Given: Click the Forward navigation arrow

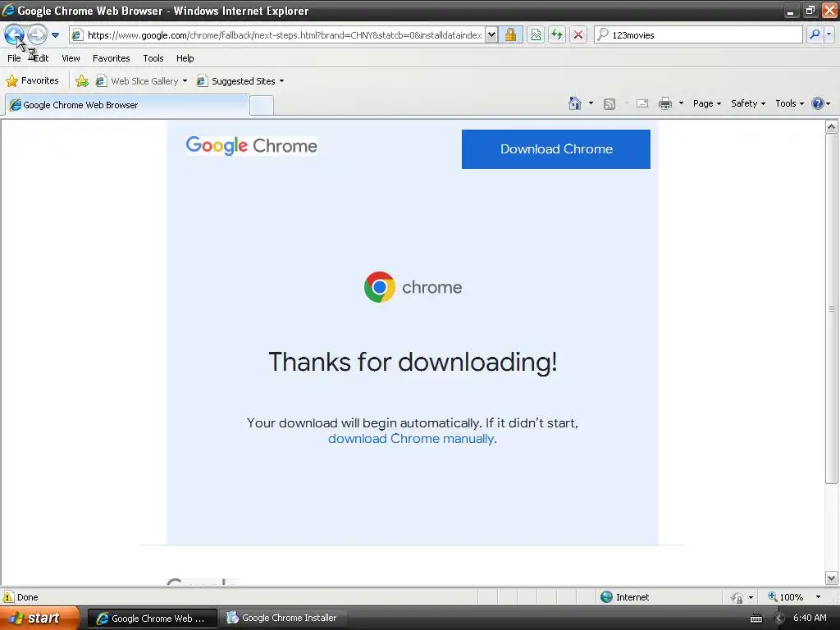Looking at the screenshot, I should click(37, 34).
